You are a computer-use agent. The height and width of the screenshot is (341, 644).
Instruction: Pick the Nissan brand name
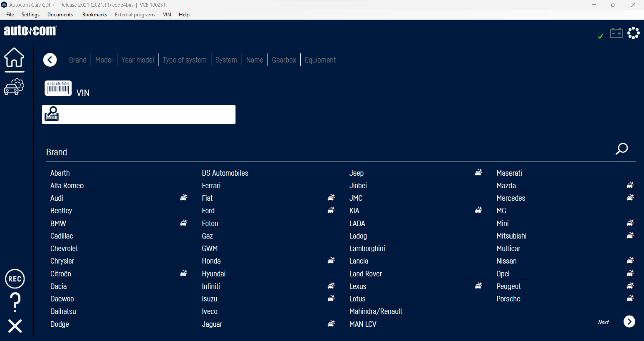tap(506, 261)
